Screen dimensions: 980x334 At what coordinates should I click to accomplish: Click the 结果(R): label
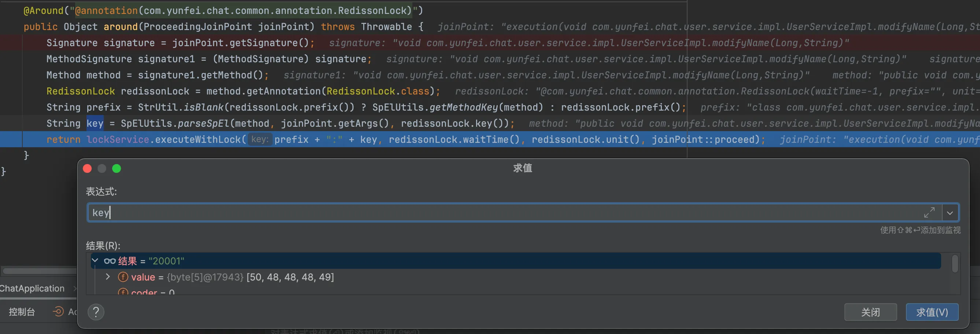click(x=103, y=245)
